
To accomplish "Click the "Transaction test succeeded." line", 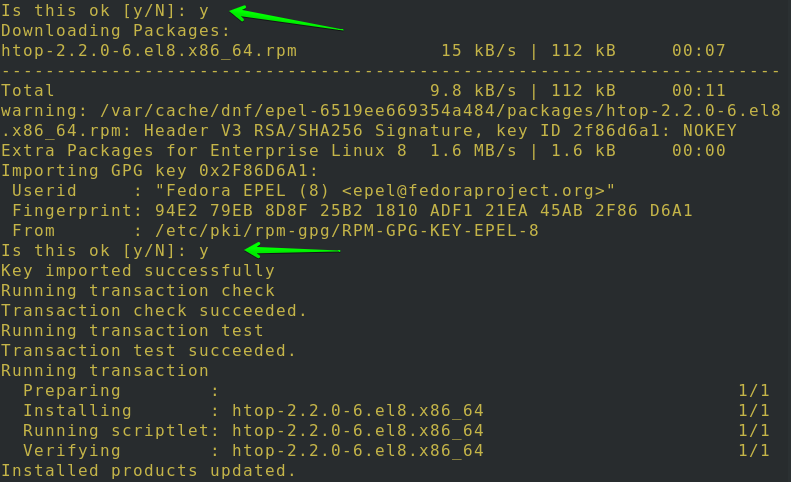I will pyautogui.click(x=148, y=350).
